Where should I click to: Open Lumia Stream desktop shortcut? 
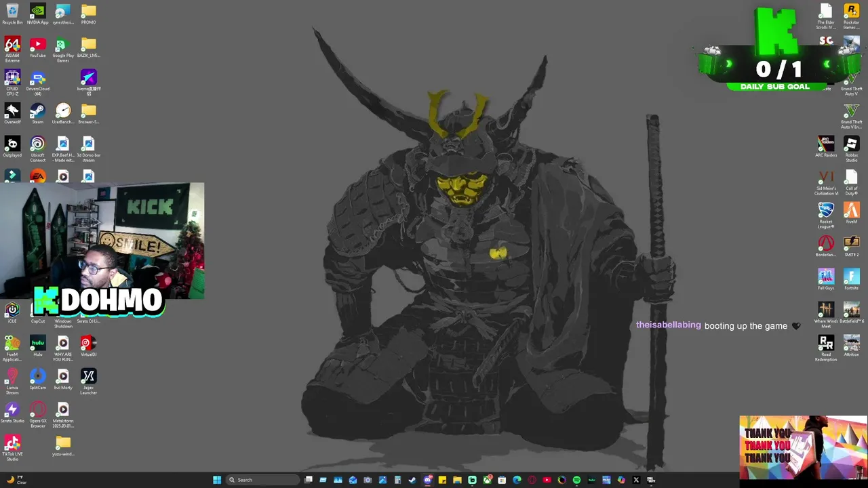coord(12,382)
